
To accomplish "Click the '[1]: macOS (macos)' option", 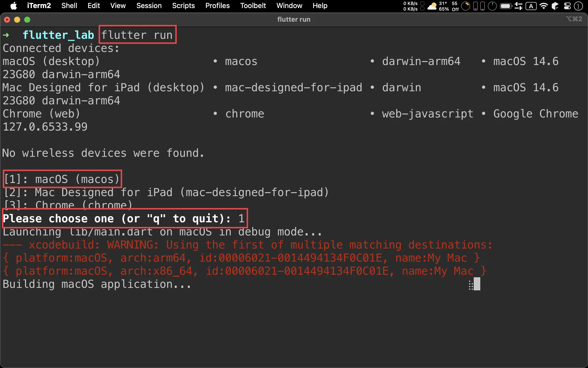I will pos(62,179).
